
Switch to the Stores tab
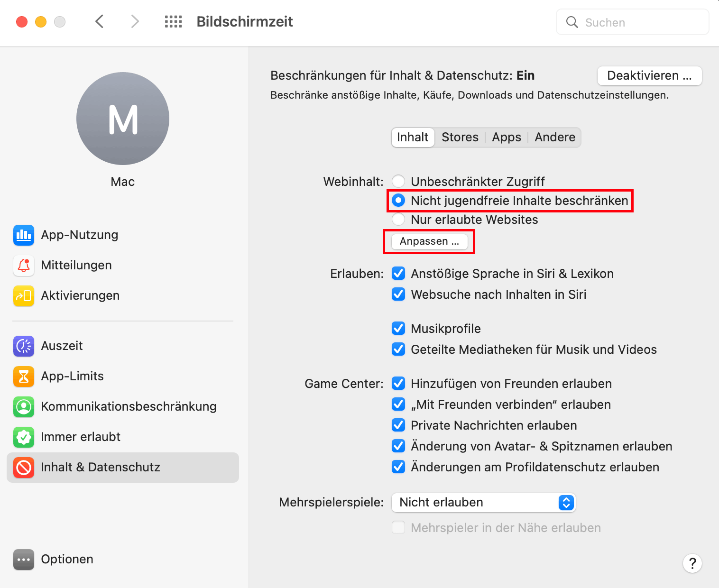click(x=460, y=138)
